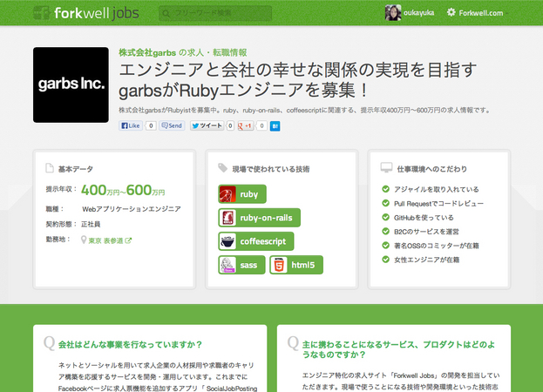Viewport: 543px width, 392px height.
Task: Click the 正社員 contract type text
Action: pos(91,224)
